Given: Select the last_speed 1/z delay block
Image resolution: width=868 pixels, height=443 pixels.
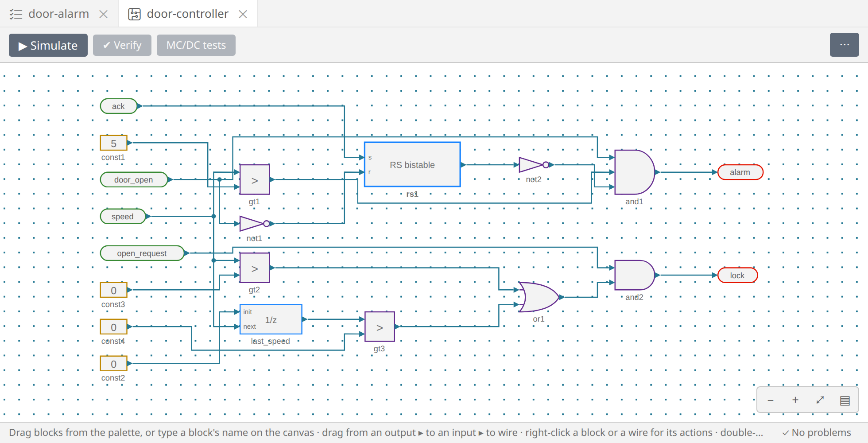Looking at the screenshot, I should (x=271, y=319).
